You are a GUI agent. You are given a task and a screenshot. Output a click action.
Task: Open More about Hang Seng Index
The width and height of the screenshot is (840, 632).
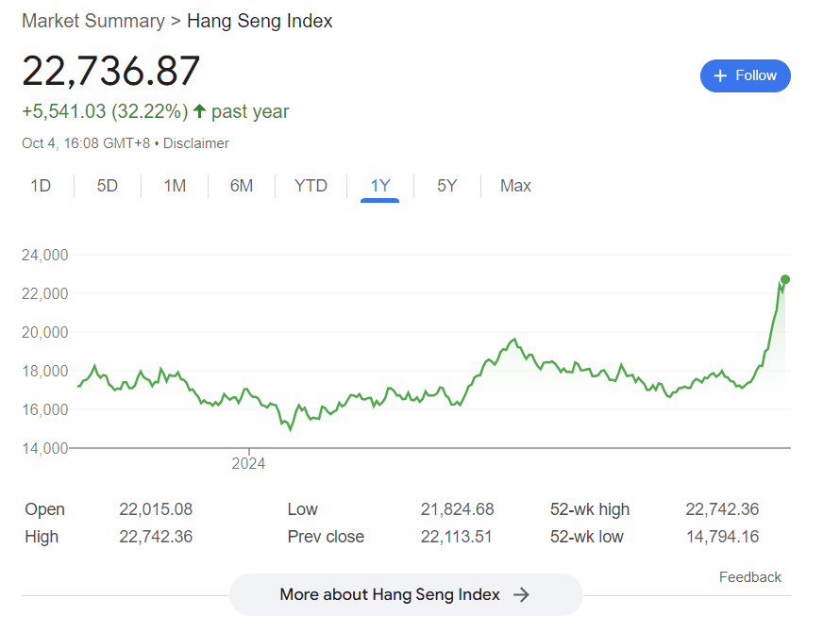[x=406, y=594]
